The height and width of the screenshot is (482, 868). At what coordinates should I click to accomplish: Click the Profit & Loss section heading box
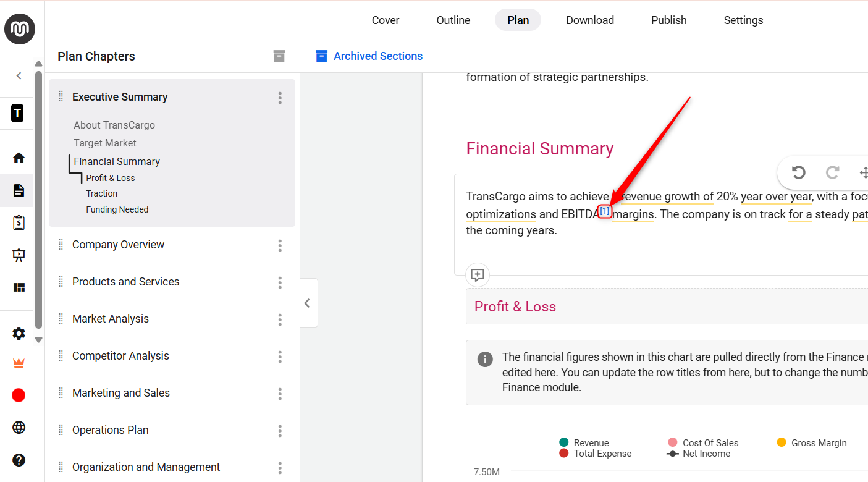click(667, 307)
